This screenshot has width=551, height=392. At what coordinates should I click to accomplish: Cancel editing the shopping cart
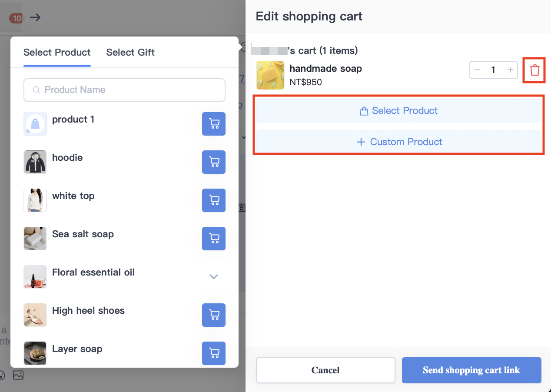click(x=325, y=370)
